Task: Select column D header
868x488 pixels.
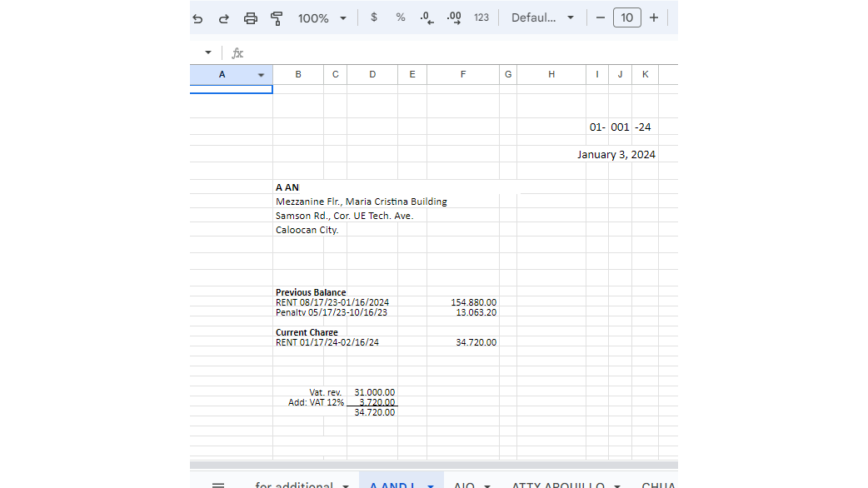Action: pos(372,75)
